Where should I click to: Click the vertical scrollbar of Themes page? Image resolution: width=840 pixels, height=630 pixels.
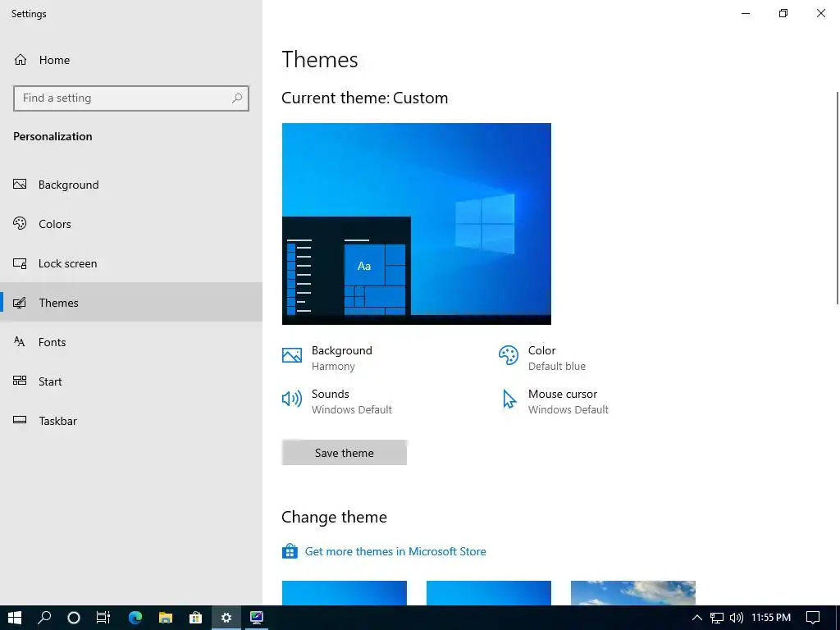click(838, 199)
